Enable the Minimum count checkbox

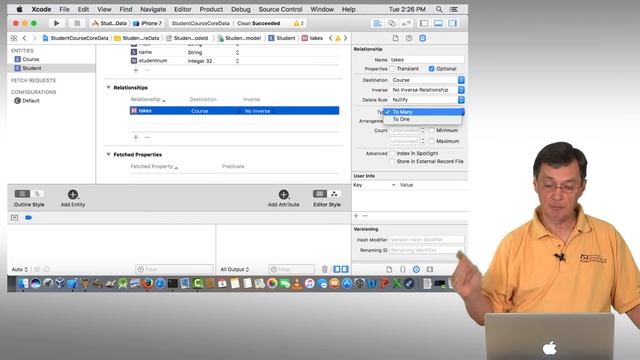tap(432, 131)
